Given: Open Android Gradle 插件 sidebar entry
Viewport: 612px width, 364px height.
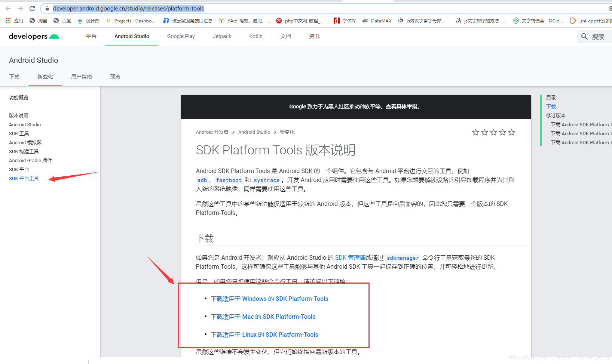Looking at the screenshot, I should click(31, 160).
